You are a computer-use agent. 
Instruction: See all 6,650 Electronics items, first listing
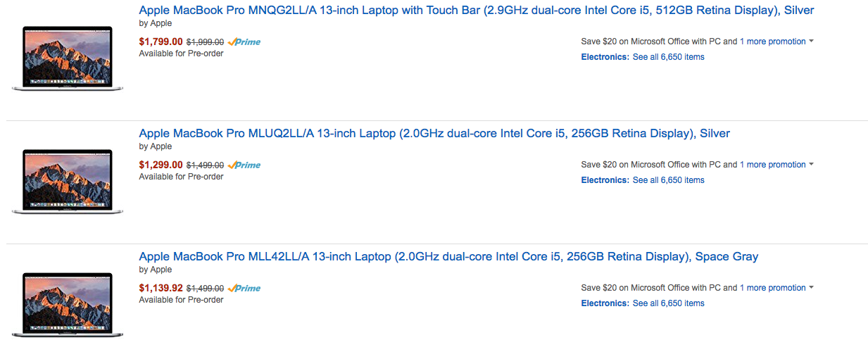tap(668, 57)
